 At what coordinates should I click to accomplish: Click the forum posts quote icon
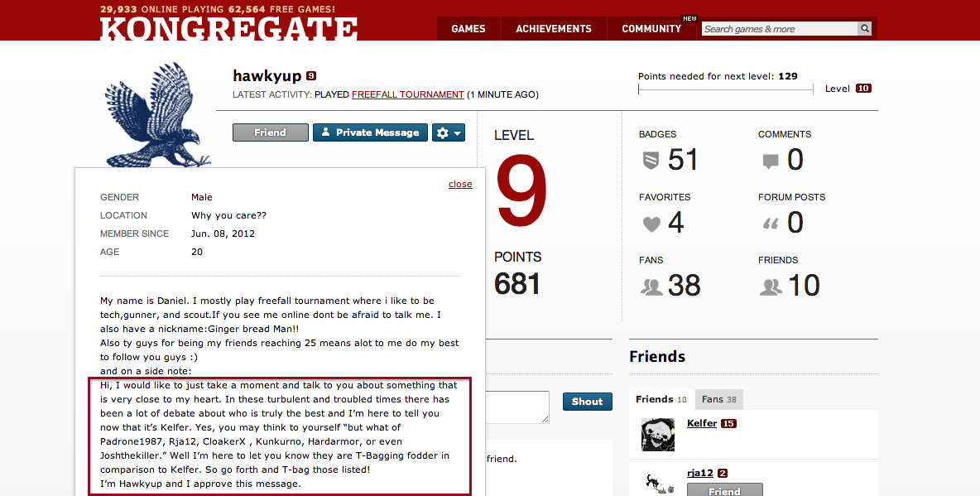point(771,224)
